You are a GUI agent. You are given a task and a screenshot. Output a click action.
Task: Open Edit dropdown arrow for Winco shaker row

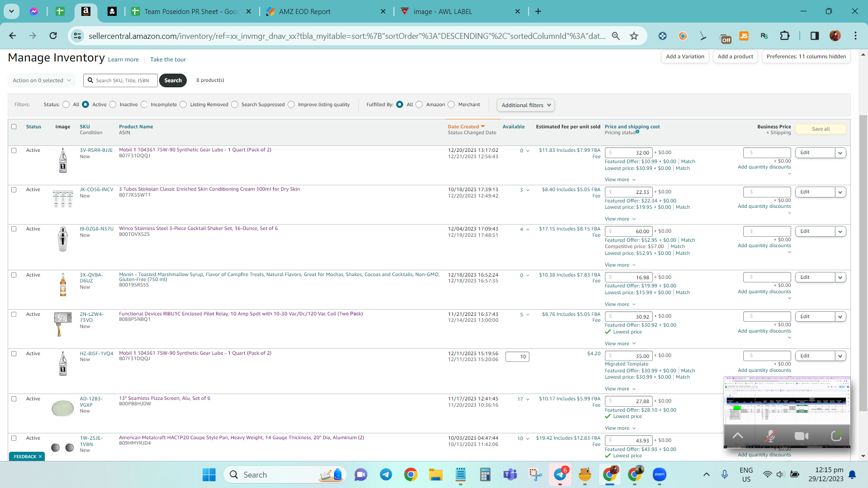840,231
